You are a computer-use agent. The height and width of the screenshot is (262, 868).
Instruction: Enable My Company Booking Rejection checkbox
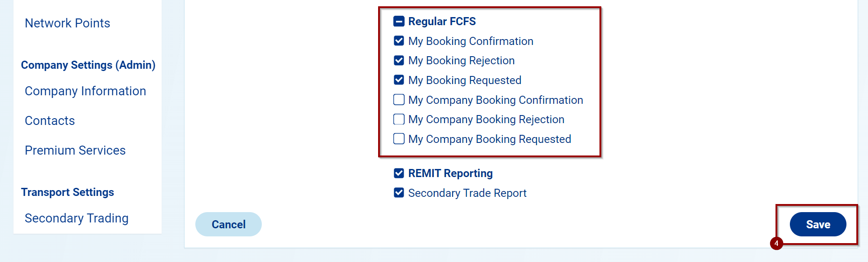click(399, 119)
